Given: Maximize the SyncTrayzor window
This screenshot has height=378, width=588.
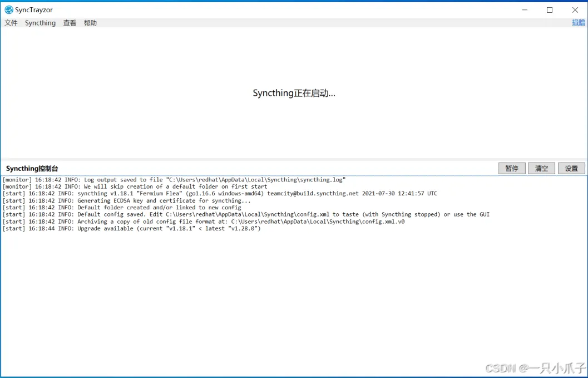Looking at the screenshot, I should (550, 10).
